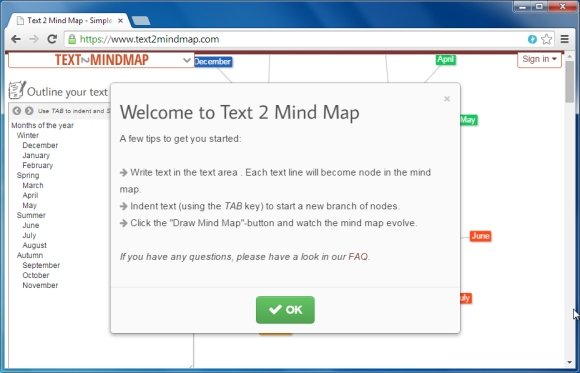Click the page vertical scrollbar thumb
Viewport: 580px width, 373px height.
[x=570, y=82]
